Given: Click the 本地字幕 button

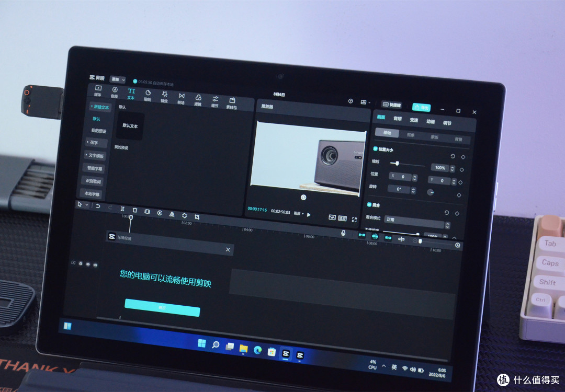Looking at the screenshot, I should click(x=92, y=194).
